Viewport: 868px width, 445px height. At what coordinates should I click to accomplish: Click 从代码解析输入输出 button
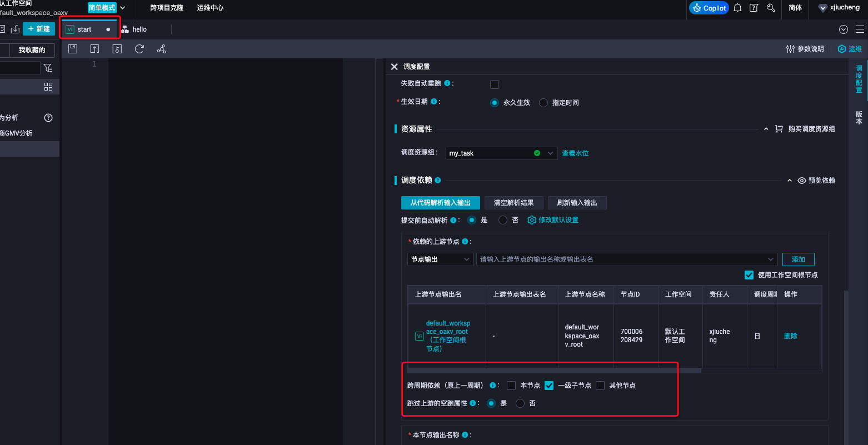click(441, 203)
